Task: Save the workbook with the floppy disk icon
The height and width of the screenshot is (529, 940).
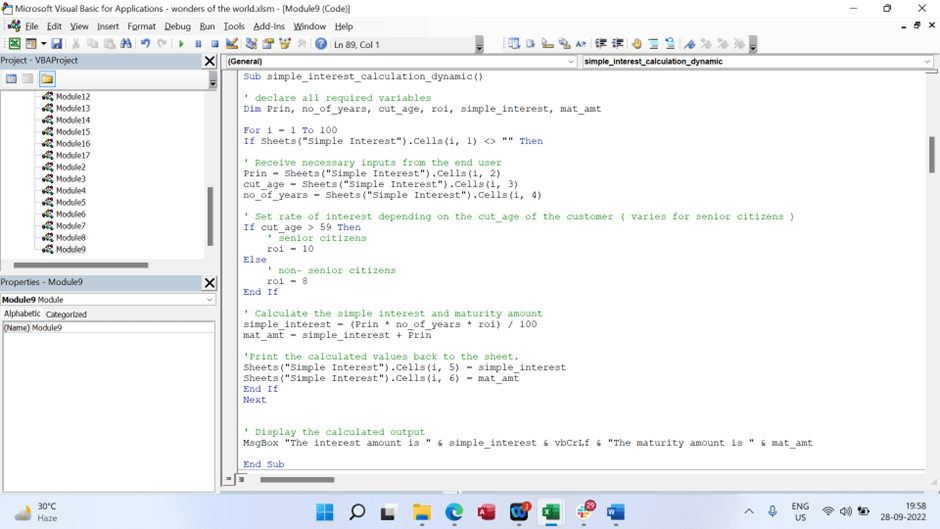Action: (x=56, y=44)
